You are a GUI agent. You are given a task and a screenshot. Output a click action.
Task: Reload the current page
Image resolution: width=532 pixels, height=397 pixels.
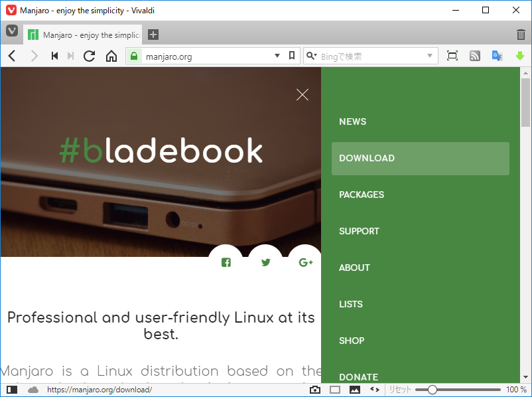pos(90,56)
